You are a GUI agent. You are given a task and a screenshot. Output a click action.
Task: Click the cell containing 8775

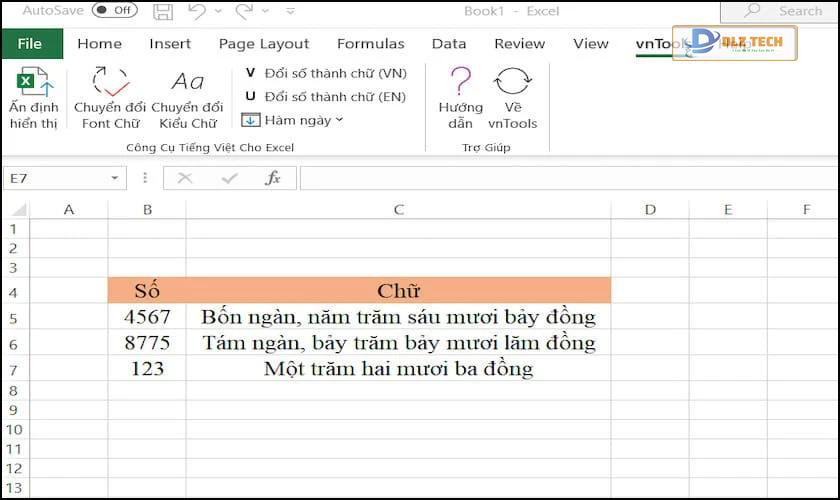(147, 342)
